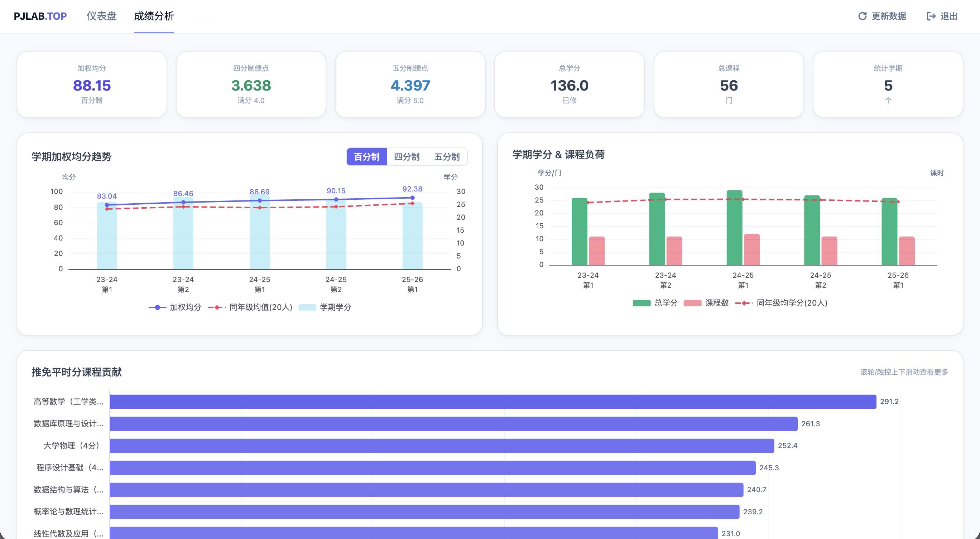Toggle the pink 课程数 legend swatch
Image resolution: width=980 pixels, height=539 pixels.
point(692,303)
